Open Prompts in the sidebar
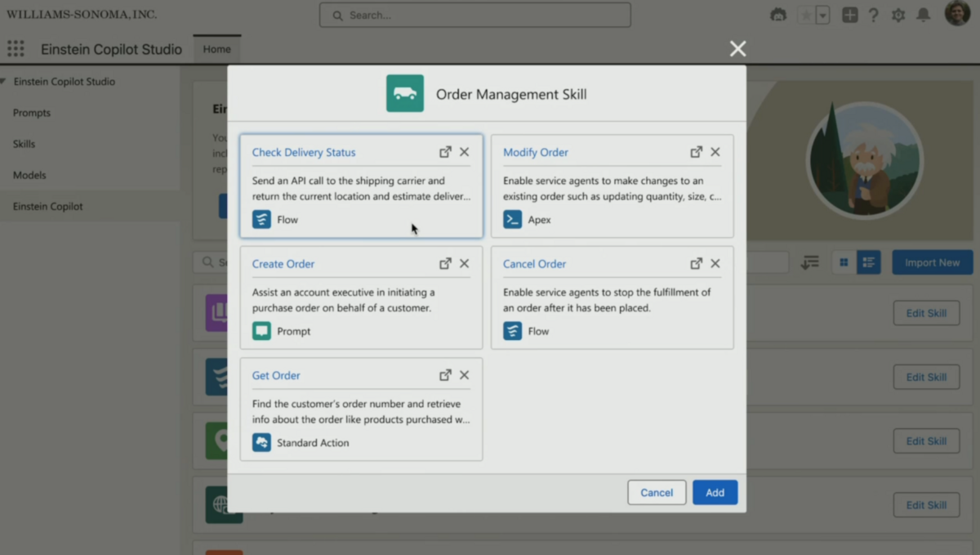Viewport: 980px width, 555px height. [x=32, y=113]
